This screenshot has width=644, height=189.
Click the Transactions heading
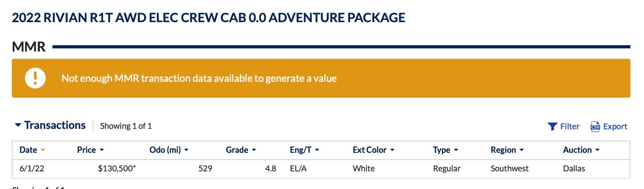click(x=55, y=125)
